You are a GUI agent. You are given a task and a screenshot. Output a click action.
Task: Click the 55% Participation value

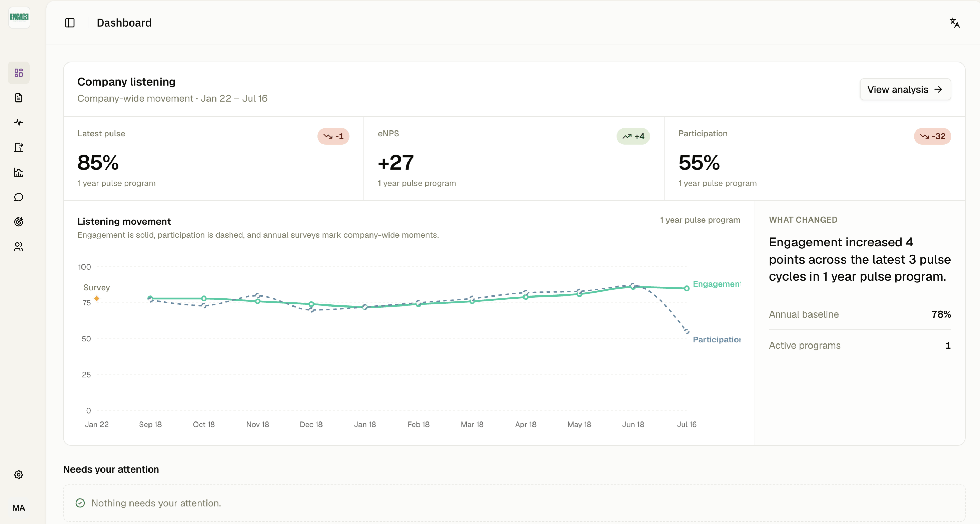pyautogui.click(x=699, y=162)
